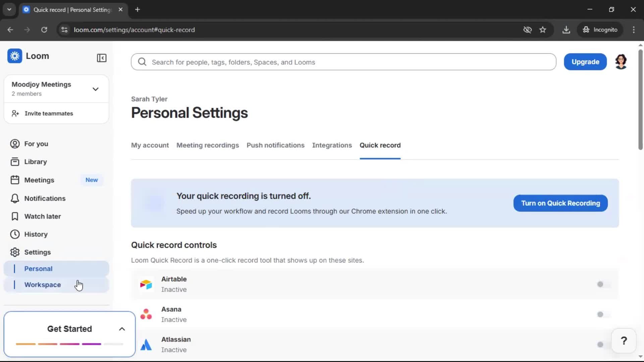Open the Loom home via the Loom logo
The height and width of the screenshot is (362, 644).
click(x=14, y=56)
